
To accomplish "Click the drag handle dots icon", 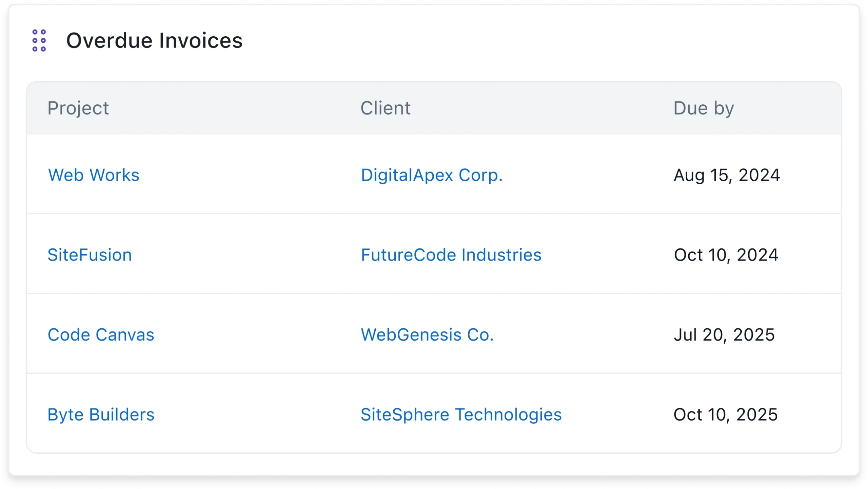I will pyautogui.click(x=39, y=41).
